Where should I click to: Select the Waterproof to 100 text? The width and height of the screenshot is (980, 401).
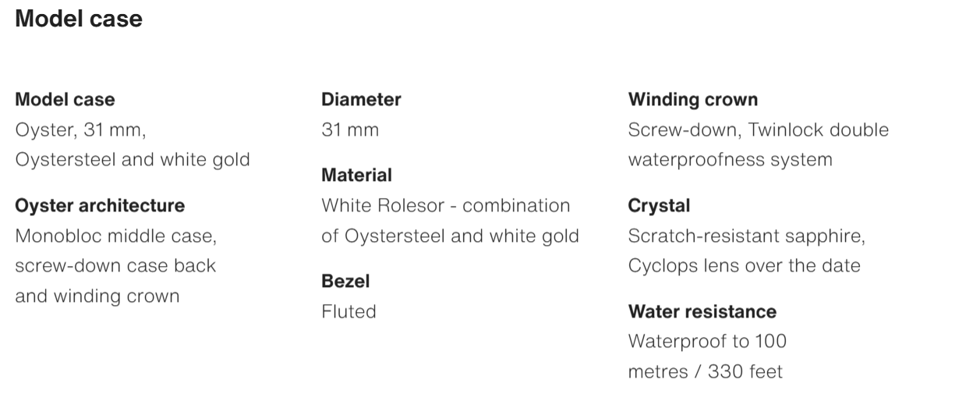click(707, 342)
